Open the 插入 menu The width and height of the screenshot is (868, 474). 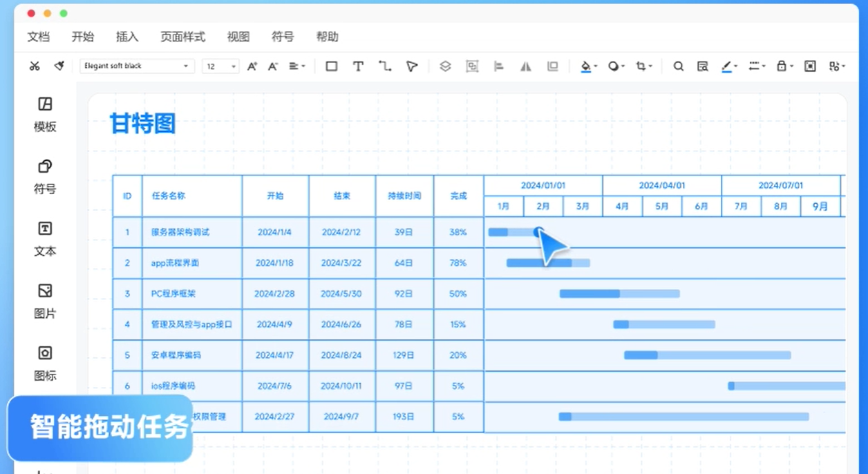[127, 37]
